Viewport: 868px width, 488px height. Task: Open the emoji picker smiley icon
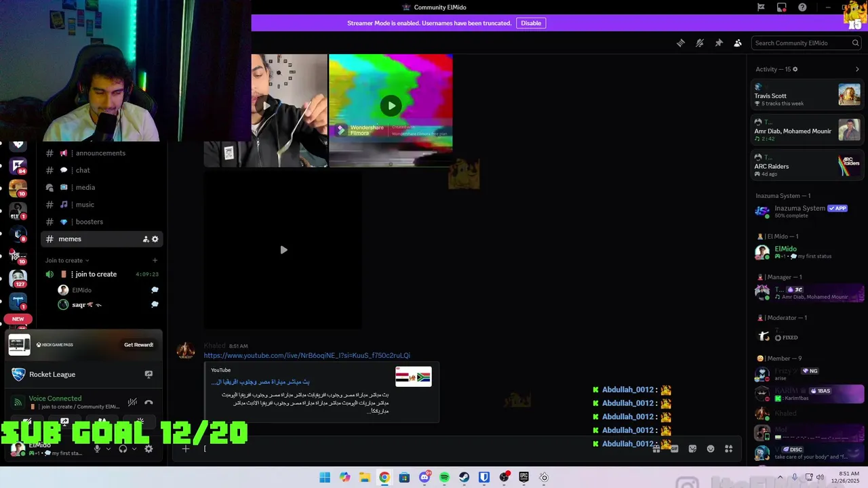[711, 449]
